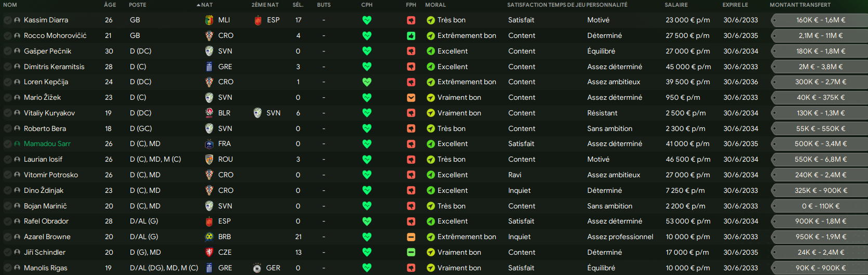Viewport: 868px width, 275px height.
Task: Sort players by the ÂGE column header
Action: (110, 5)
